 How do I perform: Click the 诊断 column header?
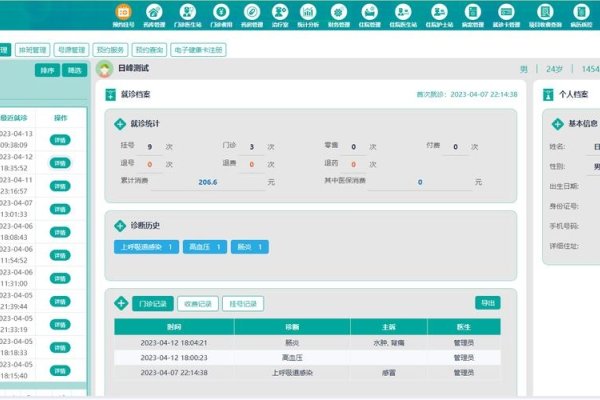point(292,327)
